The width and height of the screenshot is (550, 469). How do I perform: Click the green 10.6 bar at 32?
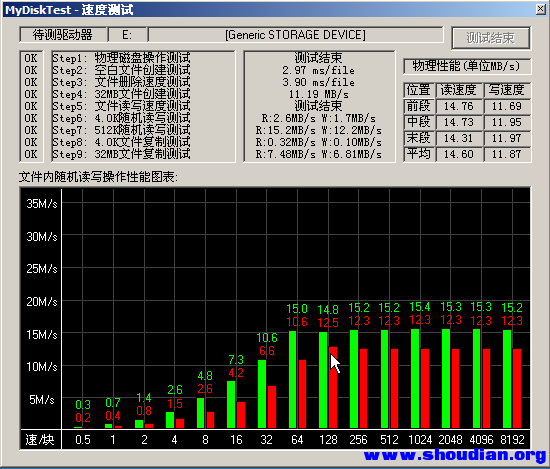point(262,394)
